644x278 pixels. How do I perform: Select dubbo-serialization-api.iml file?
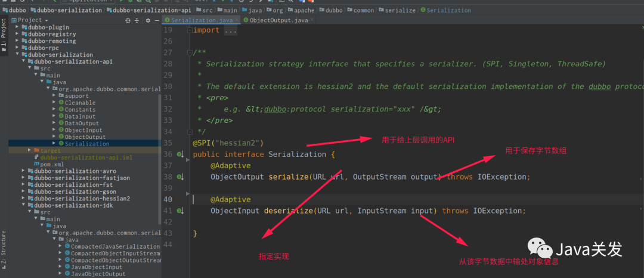coord(83,157)
